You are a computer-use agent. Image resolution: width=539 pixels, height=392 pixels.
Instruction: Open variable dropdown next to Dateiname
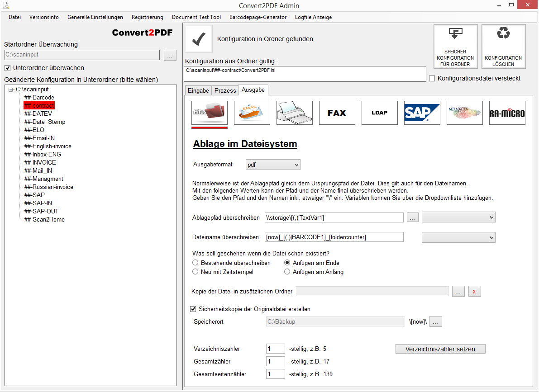coord(458,237)
